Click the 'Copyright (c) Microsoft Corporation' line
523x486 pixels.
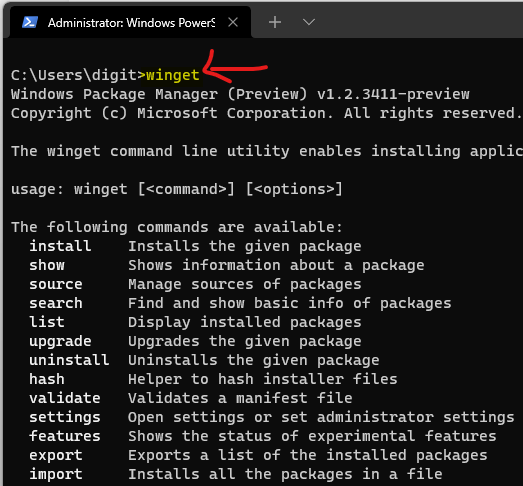click(x=266, y=113)
